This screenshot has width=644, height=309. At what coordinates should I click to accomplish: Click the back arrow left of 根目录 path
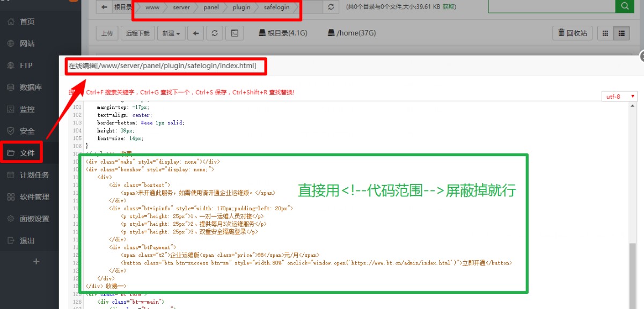point(104,7)
